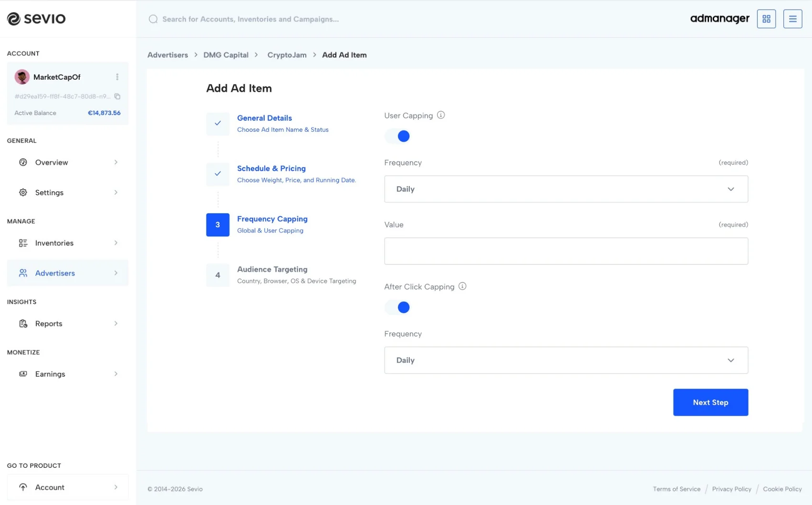Open User Capping Frequency dropdown

[566, 189]
